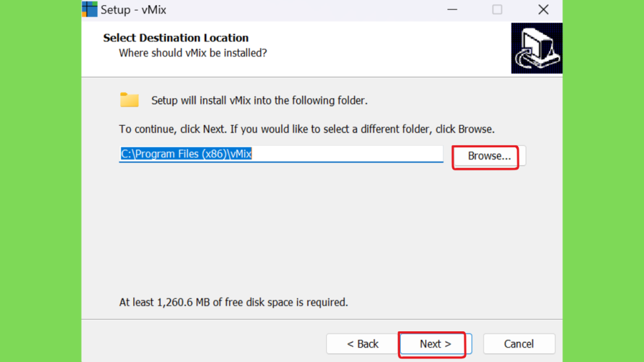
Task: Click the free disk space requirement text
Action: coord(233,302)
